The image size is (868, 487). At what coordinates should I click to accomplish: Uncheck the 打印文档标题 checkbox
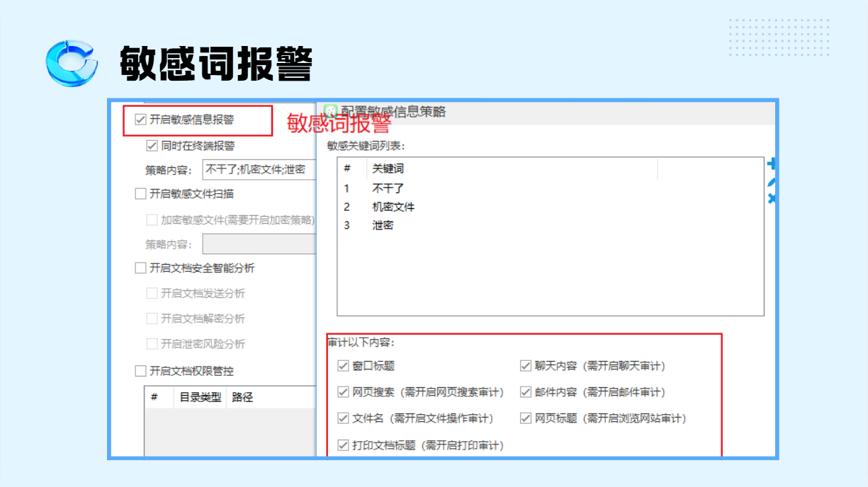click(344, 445)
